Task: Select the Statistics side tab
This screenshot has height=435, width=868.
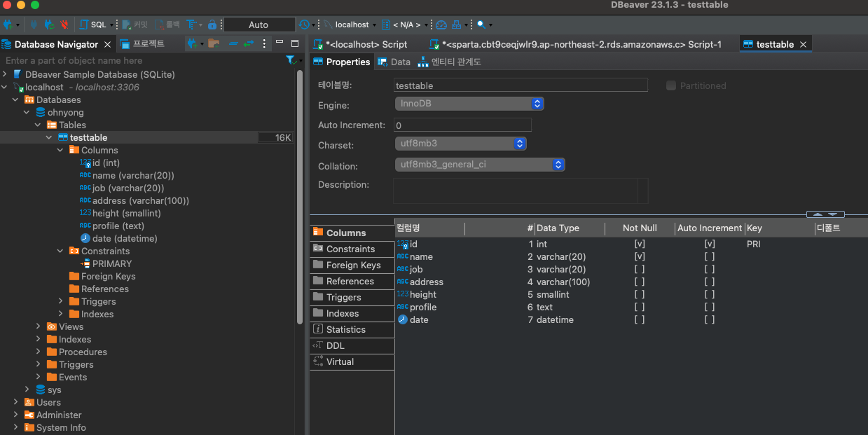Action: [352, 329]
